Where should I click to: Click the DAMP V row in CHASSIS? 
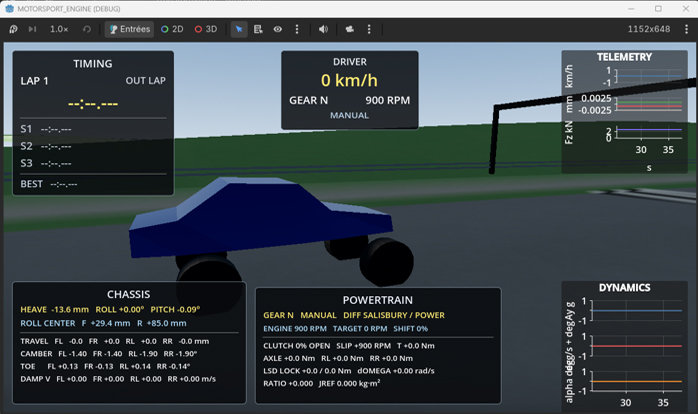coord(118,379)
